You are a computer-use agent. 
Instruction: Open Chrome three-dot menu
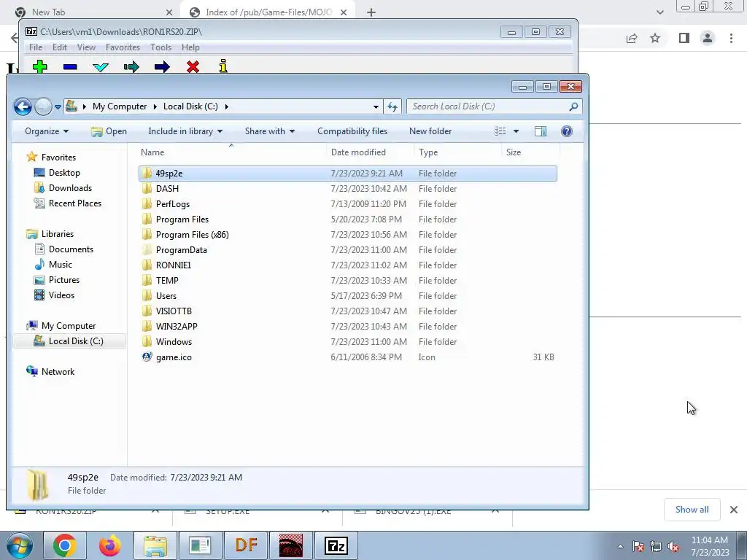pos(731,38)
